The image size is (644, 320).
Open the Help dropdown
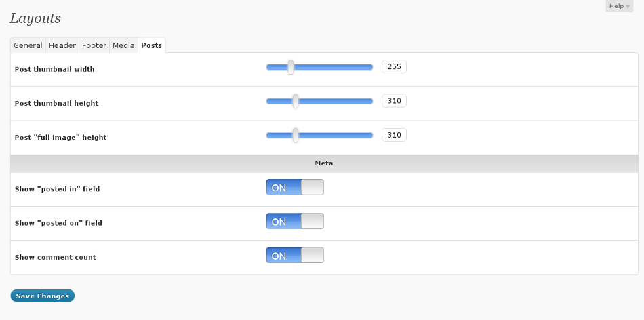click(x=619, y=6)
